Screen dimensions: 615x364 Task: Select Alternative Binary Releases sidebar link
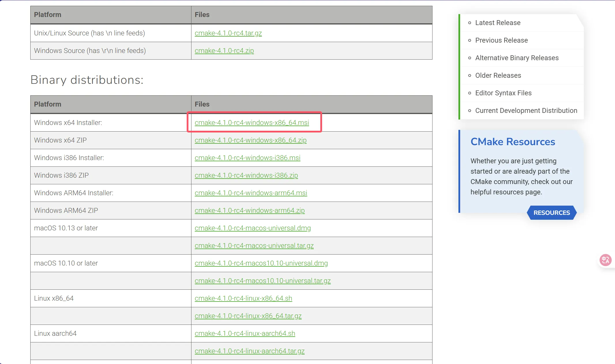point(517,58)
